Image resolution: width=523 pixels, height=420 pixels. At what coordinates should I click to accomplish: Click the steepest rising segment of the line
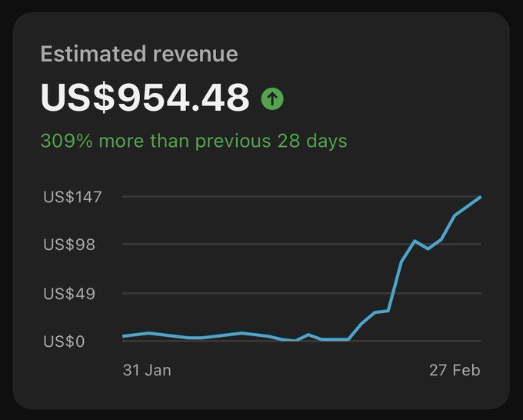click(x=395, y=286)
